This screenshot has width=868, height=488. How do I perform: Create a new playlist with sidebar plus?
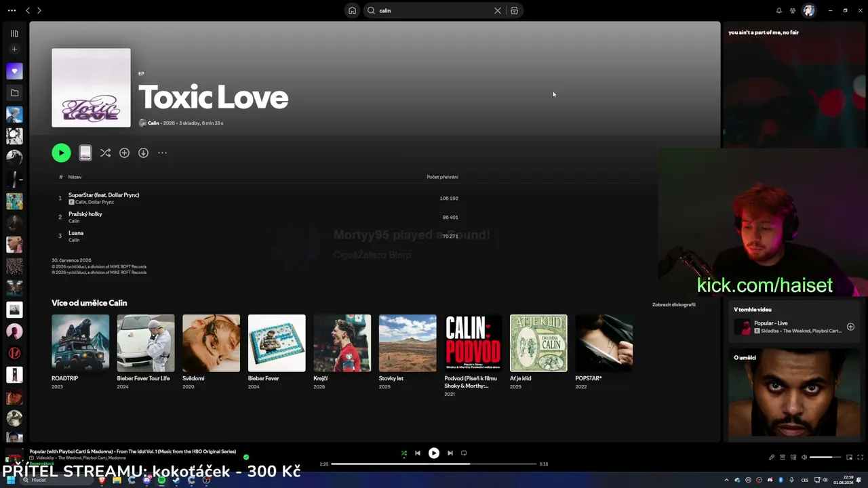[x=14, y=49]
